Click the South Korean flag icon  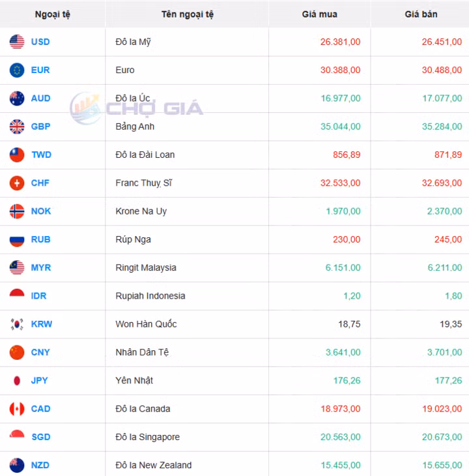pyautogui.click(x=17, y=324)
